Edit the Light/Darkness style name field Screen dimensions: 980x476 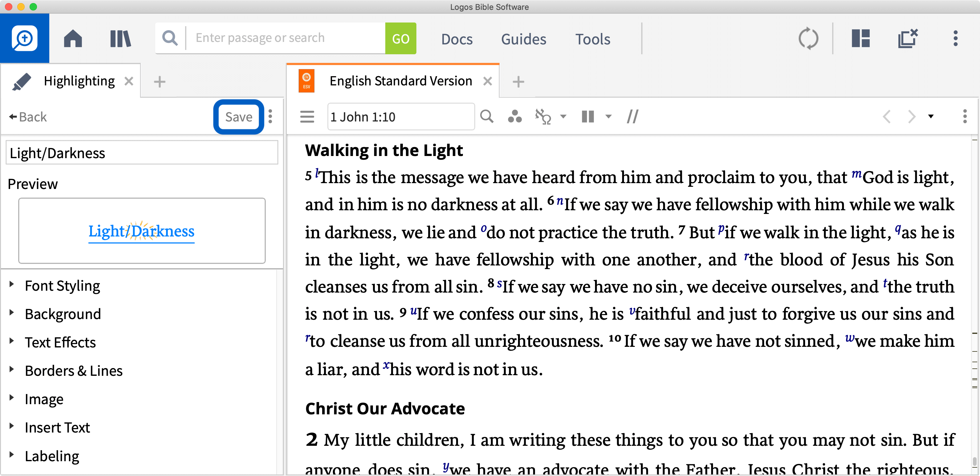click(x=142, y=153)
